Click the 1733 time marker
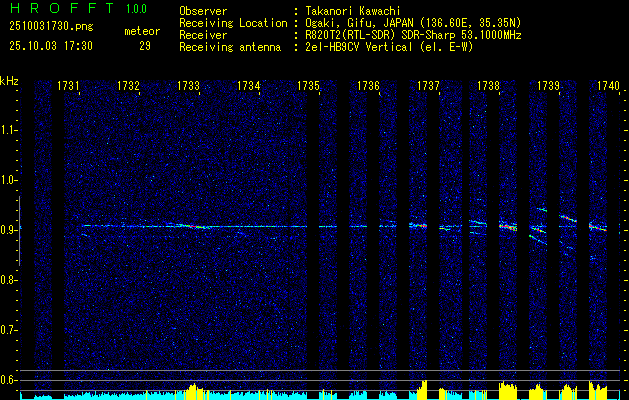Viewport: 629px width, 400px height. pos(188,85)
